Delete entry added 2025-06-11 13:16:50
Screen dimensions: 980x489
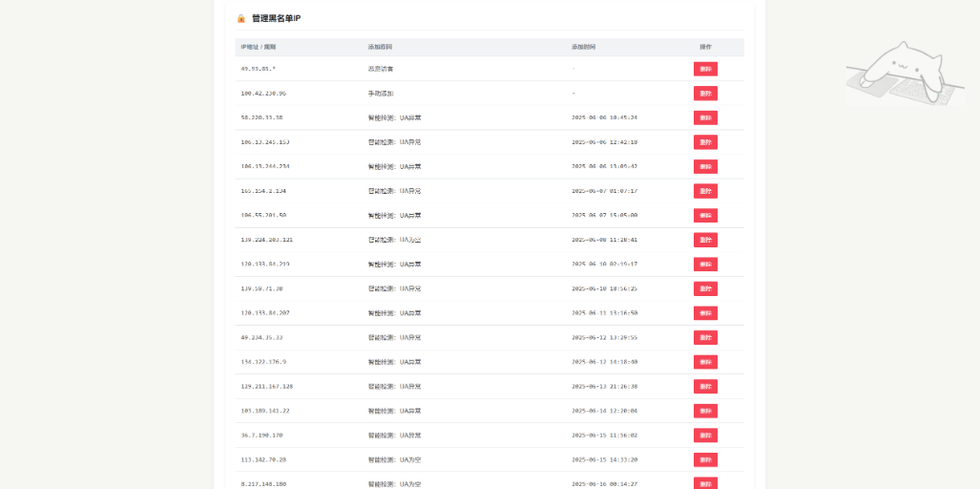(x=705, y=313)
